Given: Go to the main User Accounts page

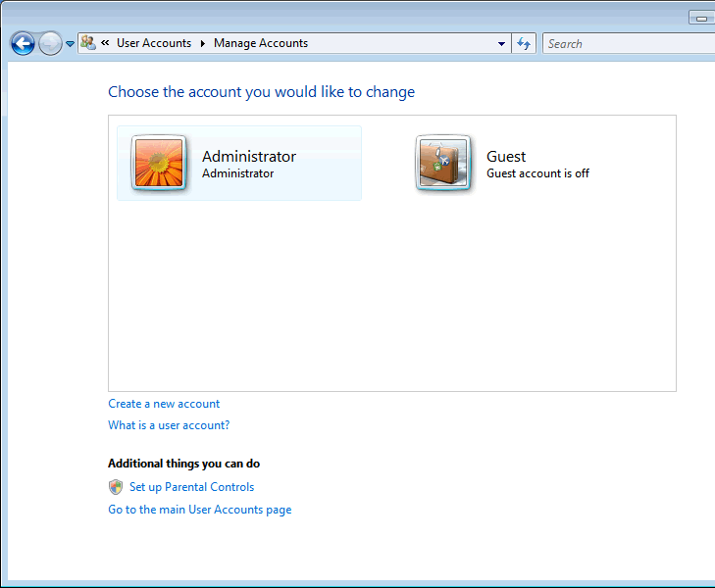Looking at the screenshot, I should tap(199, 510).
